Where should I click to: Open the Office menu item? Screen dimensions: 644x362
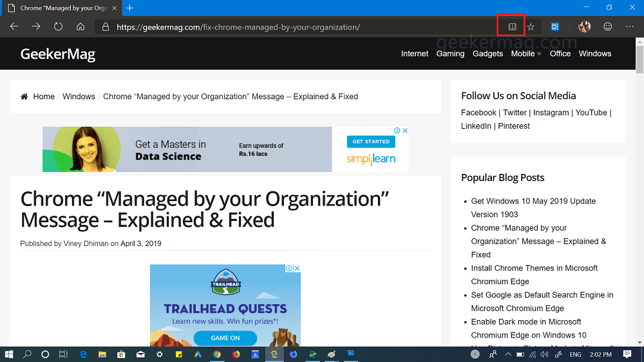tap(560, 54)
